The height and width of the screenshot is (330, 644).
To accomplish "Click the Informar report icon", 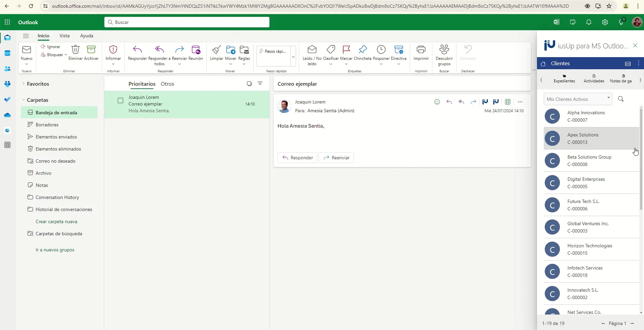I will 113,50.
